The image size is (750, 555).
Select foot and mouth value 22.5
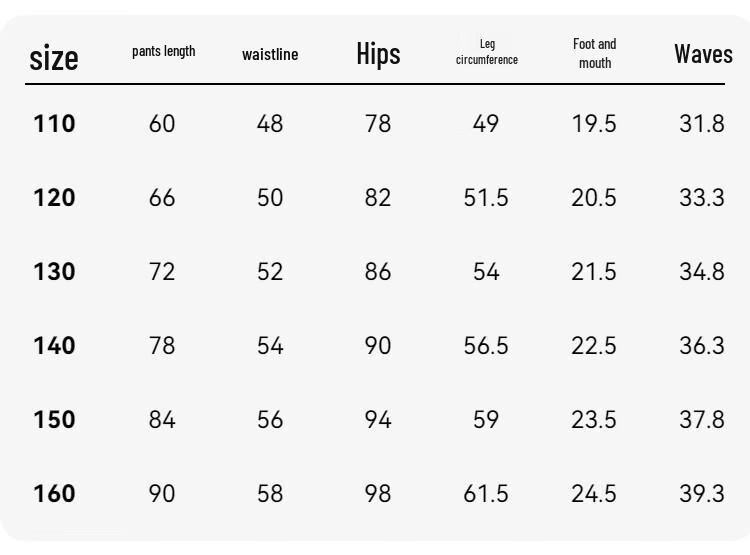(594, 345)
